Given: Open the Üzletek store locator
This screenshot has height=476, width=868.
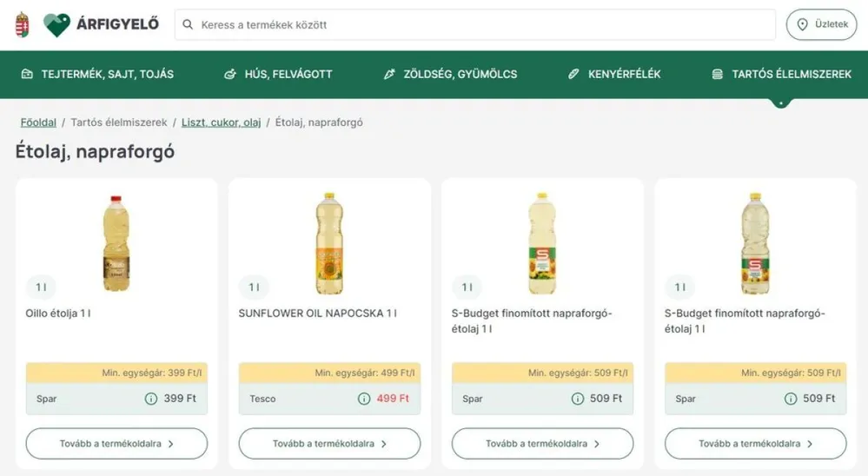Looking at the screenshot, I should [x=821, y=24].
